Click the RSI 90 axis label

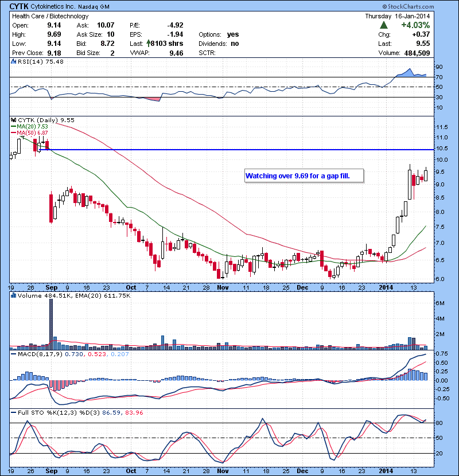point(439,67)
